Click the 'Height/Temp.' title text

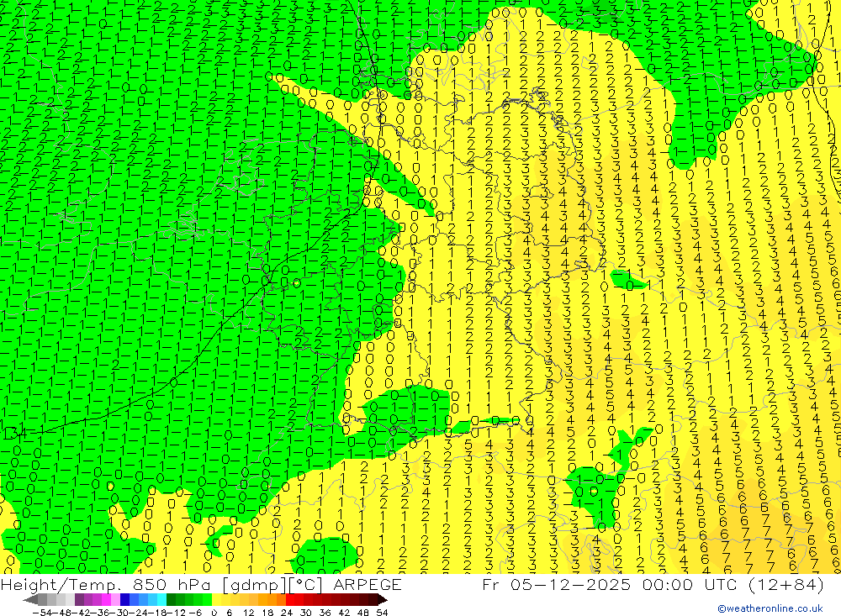[x=61, y=585]
